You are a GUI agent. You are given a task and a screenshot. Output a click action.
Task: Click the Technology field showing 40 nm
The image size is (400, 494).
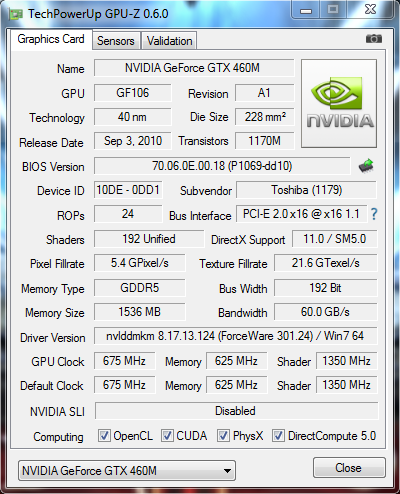tap(133, 117)
